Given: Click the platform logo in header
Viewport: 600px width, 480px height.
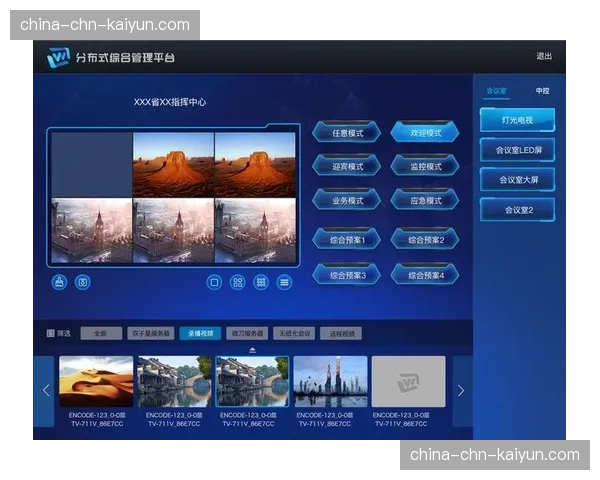Looking at the screenshot, I should click(x=58, y=58).
